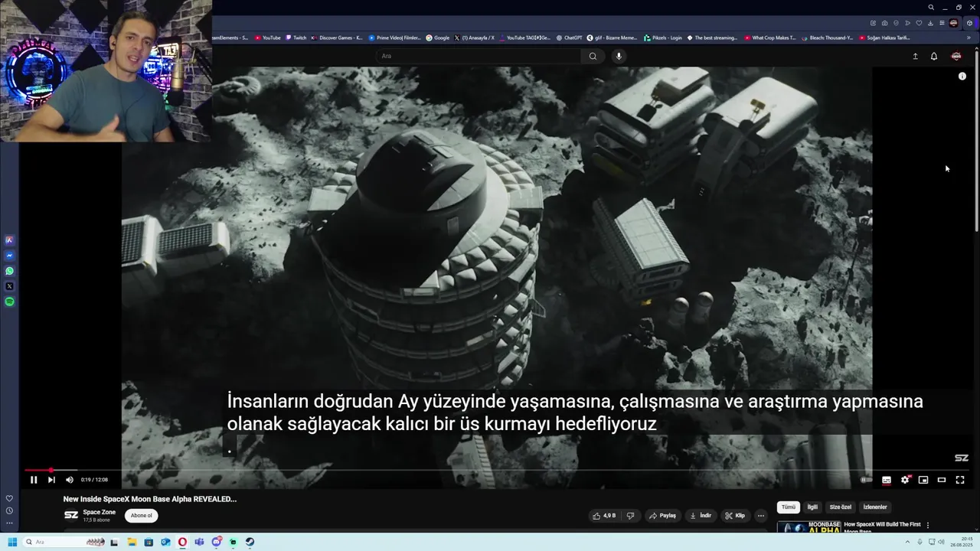980x551 pixels.
Task: Open Opera downloads icon in toolbar
Action: [930, 23]
